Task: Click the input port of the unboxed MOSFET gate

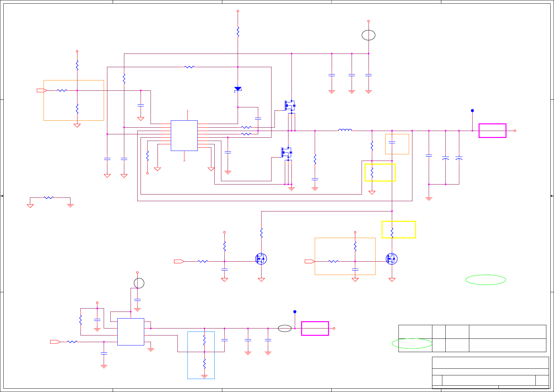Action: pos(179,261)
